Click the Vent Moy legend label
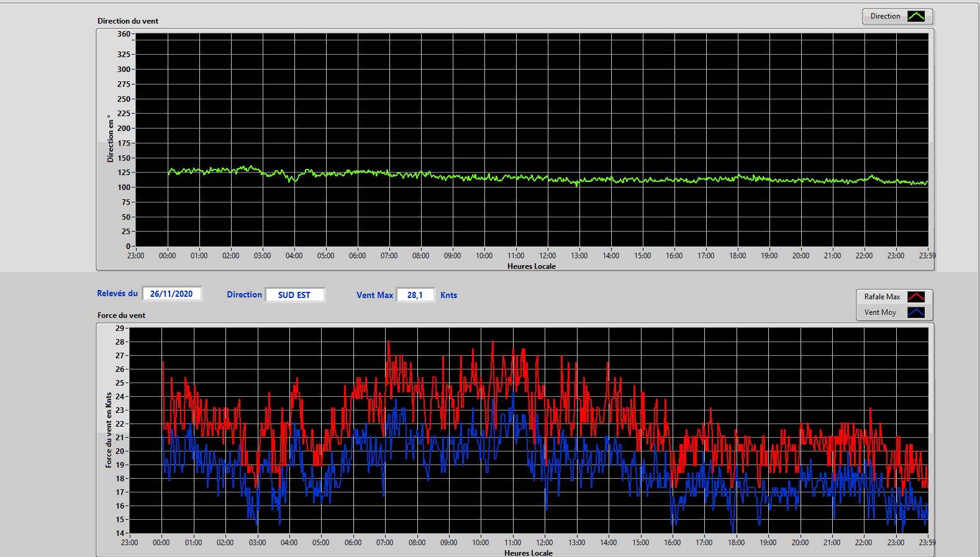Image resolution: width=980 pixels, height=557 pixels. (x=880, y=312)
